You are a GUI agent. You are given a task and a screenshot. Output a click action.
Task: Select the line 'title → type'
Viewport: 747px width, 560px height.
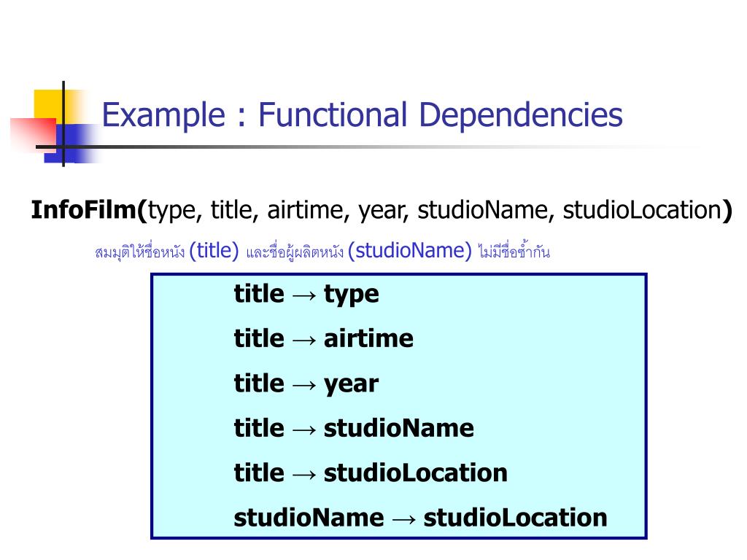coord(306,294)
